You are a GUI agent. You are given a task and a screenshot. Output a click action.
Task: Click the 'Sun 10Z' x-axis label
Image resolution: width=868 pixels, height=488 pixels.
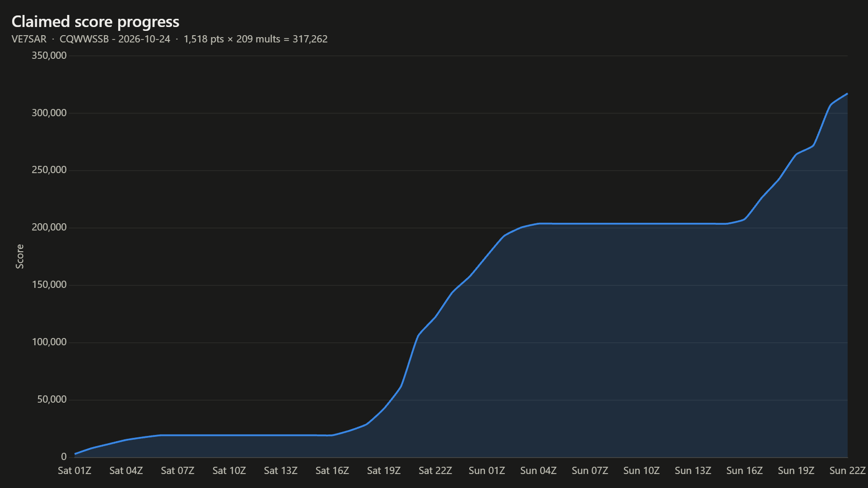[641, 471]
